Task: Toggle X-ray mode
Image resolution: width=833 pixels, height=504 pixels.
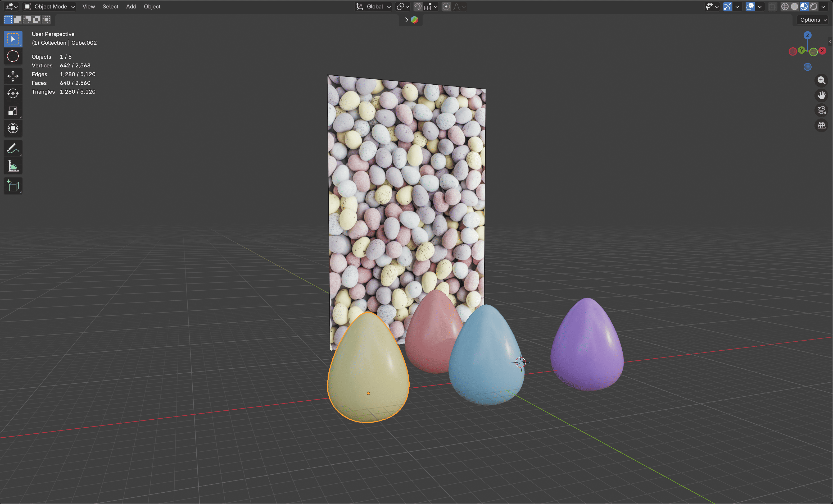Action: [772, 6]
